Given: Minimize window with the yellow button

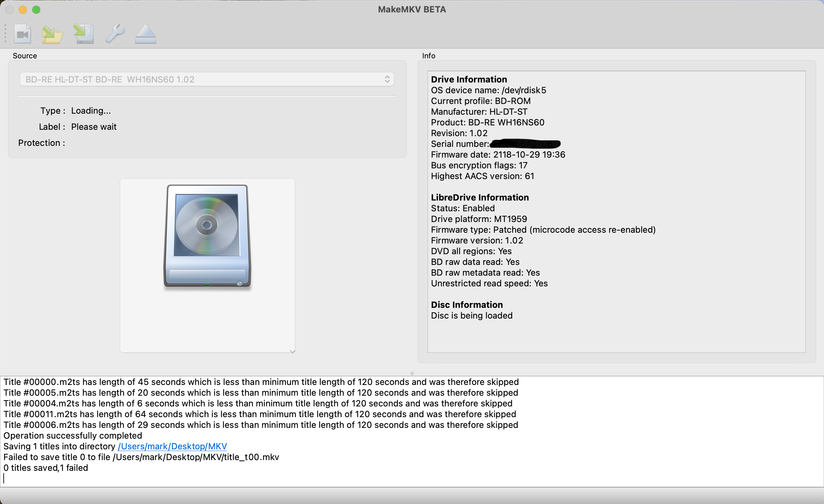Looking at the screenshot, I should pyautogui.click(x=23, y=10).
